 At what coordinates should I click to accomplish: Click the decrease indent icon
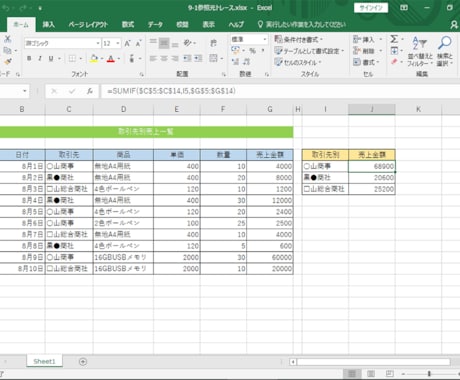tap(187, 59)
